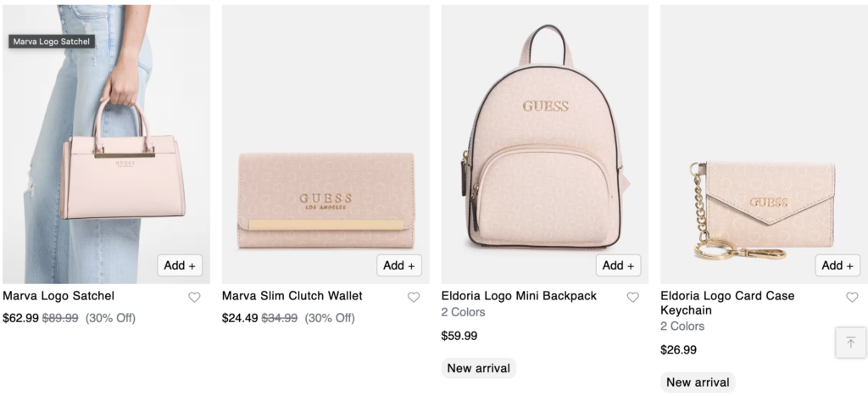The height and width of the screenshot is (396, 868).
Task: Click the pink mini backpack product image
Action: click(x=545, y=144)
